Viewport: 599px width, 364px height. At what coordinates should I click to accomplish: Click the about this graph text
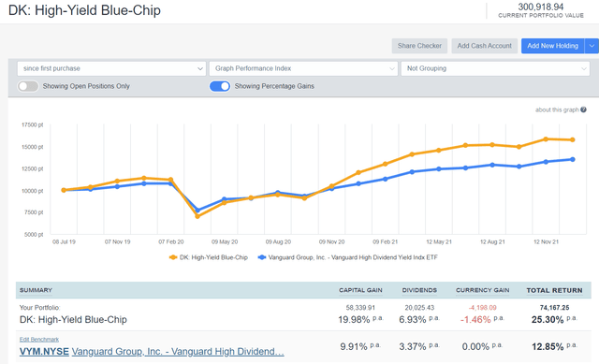click(x=557, y=109)
